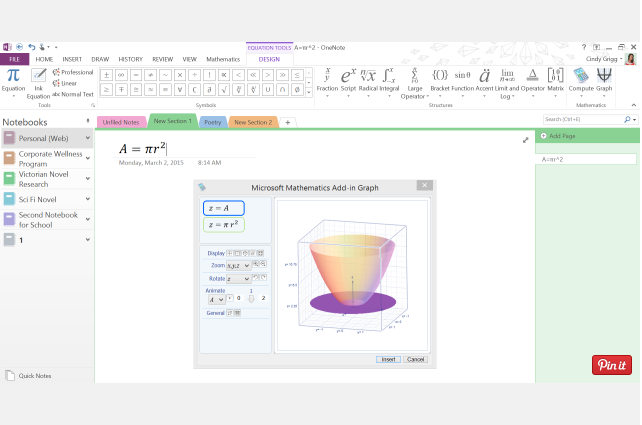Undo using the quick access arrow
642x425 pixels.
[x=32, y=47]
